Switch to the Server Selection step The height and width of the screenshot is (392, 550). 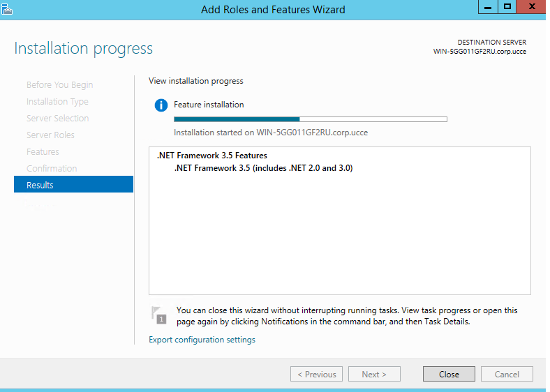(57, 118)
